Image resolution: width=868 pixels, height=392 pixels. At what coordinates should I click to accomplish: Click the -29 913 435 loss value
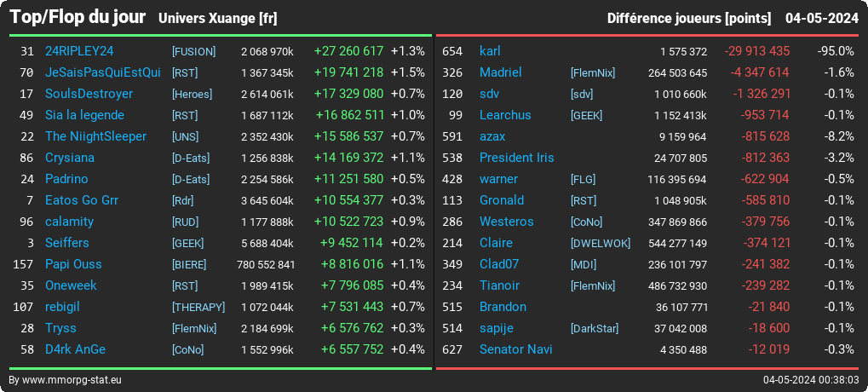(756, 51)
